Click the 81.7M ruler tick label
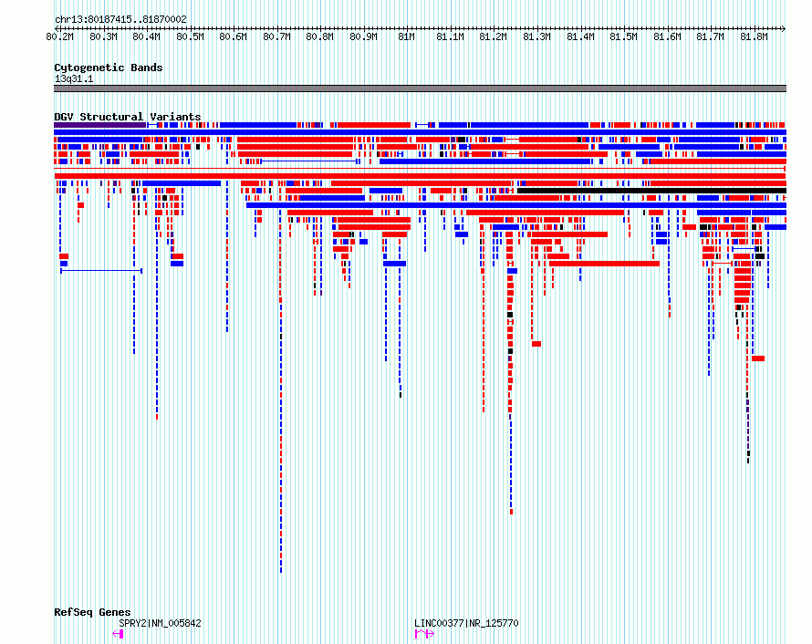This screenshot has width=812, height=644. [x=710, y=36]
